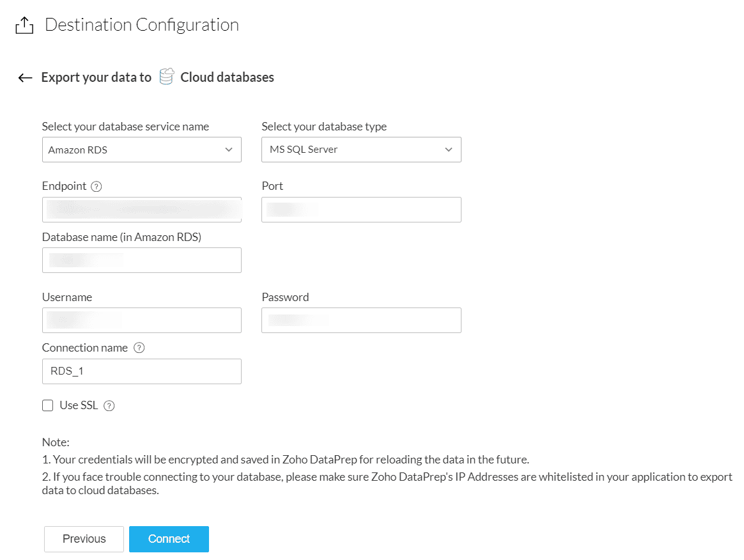The image size is (744, 560).
Task: Click the chevron arrow on Amazon RDS selector
Action: click(229, 150)
